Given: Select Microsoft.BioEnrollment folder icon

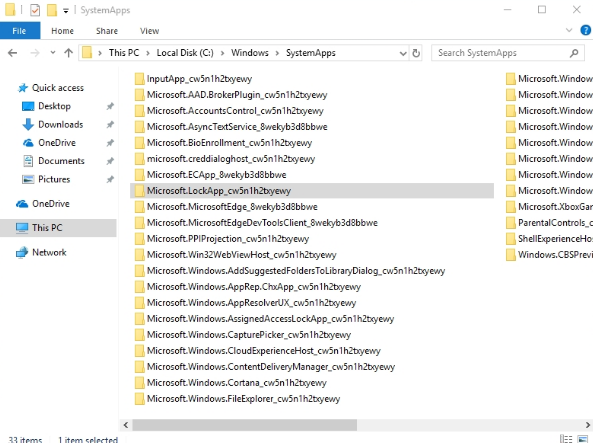Looking at the screenshot, I should click(140, 143).
